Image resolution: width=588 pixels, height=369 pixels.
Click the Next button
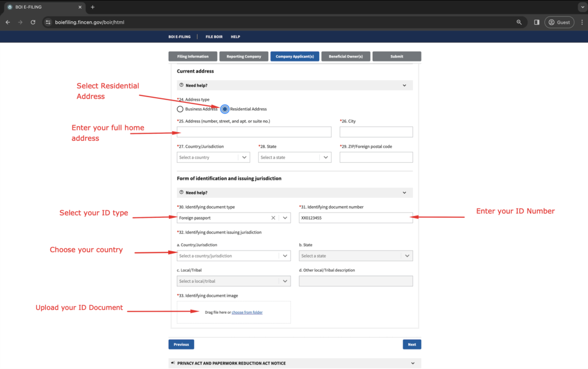[x=412, y=344]
